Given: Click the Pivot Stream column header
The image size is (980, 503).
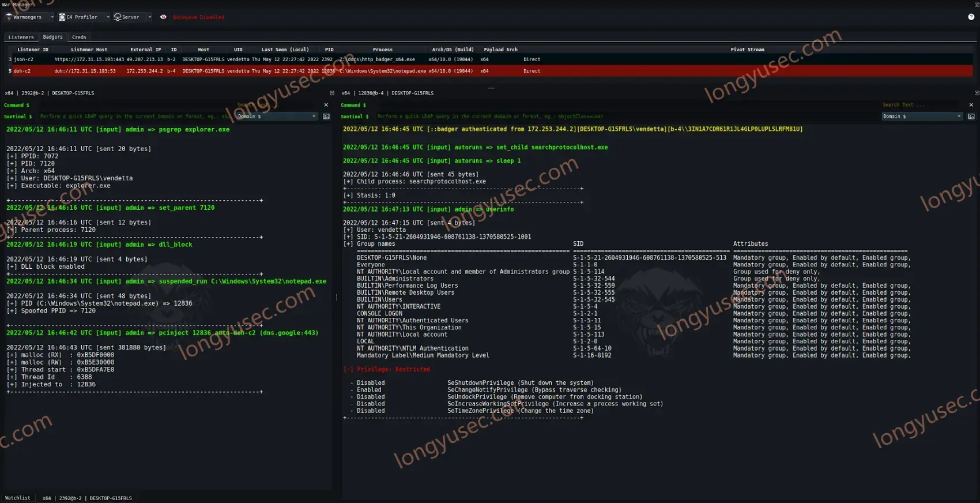Looking at the screenshot, I should (x=747, y=50).
